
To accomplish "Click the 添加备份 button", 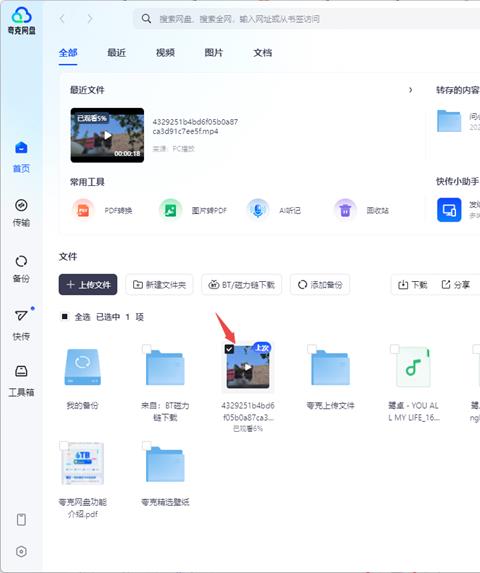I will coord(320,284).
